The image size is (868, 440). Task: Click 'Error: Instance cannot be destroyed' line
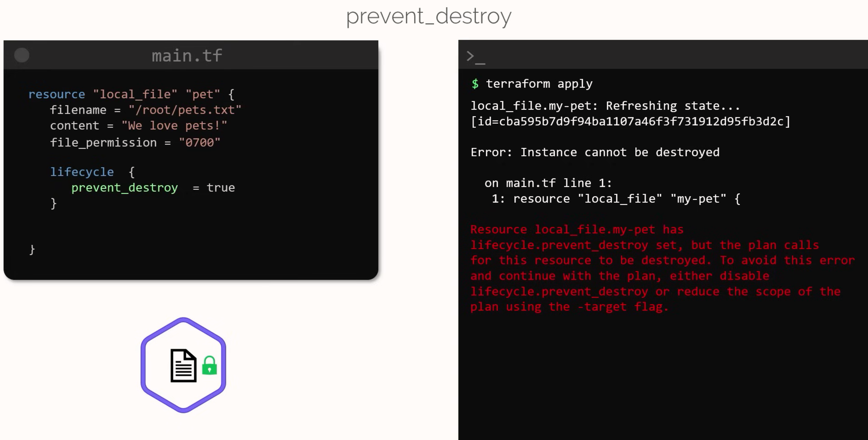595,152
